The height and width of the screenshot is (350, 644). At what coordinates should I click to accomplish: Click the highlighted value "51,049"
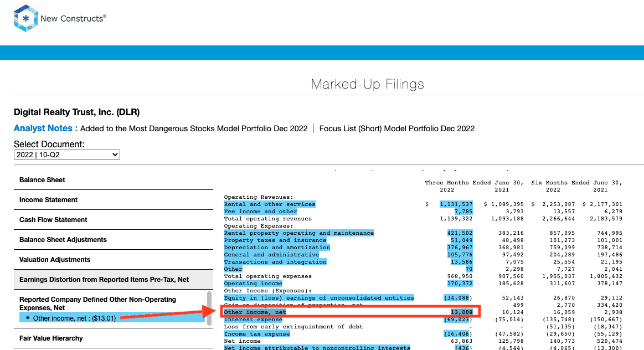462,240
